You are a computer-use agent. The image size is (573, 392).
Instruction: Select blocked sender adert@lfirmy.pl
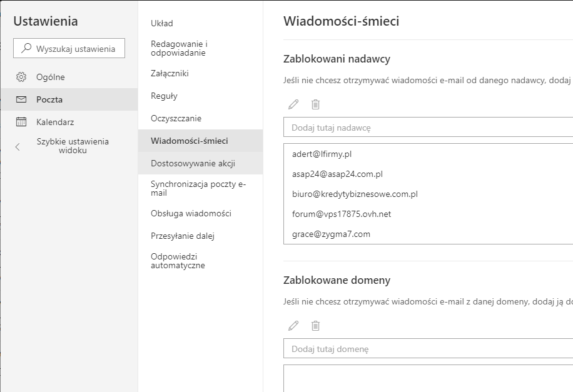coord(326,154)
